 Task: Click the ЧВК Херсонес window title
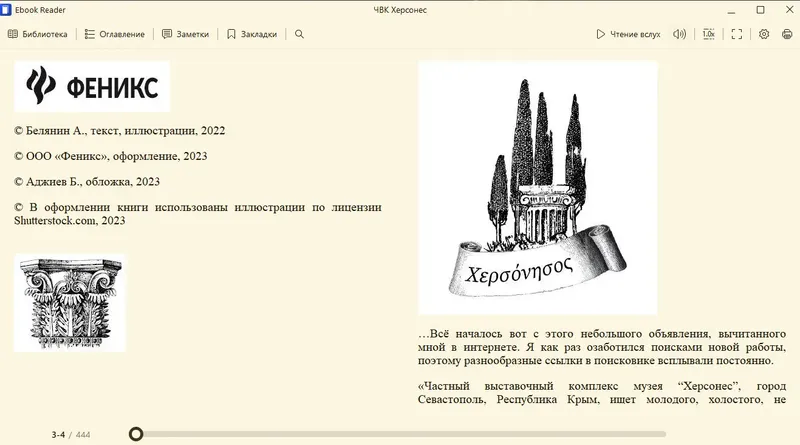400,10
